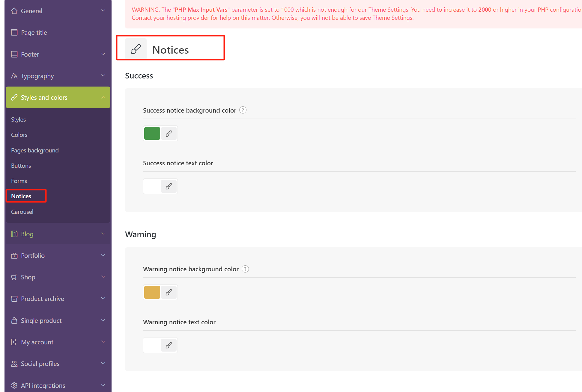Click the Success text color brush icon
Viewport: 582px width, 392px height.
click(169, 186)
